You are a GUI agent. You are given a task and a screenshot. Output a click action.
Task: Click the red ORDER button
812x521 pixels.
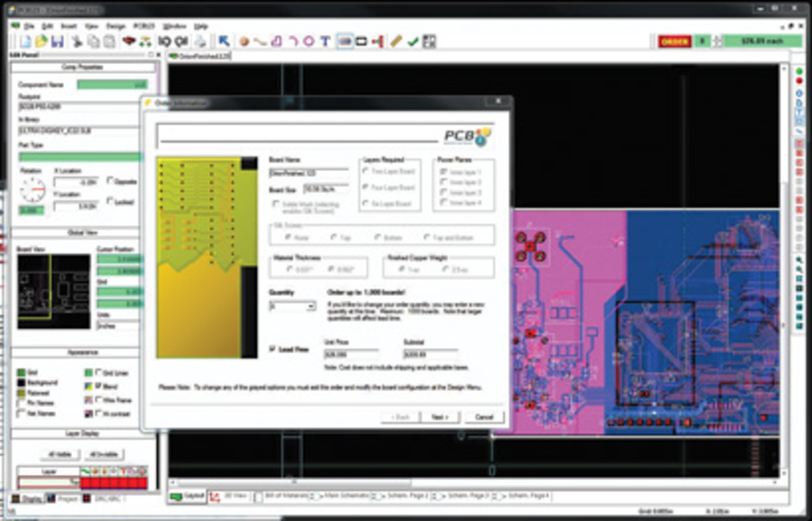674,41
